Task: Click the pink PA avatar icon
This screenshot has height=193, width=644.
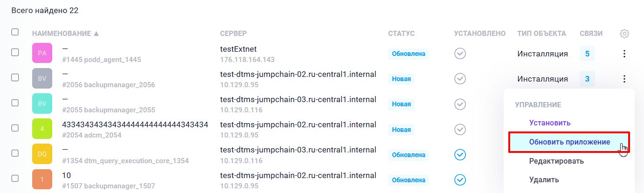Action: (x=42, y=53)
